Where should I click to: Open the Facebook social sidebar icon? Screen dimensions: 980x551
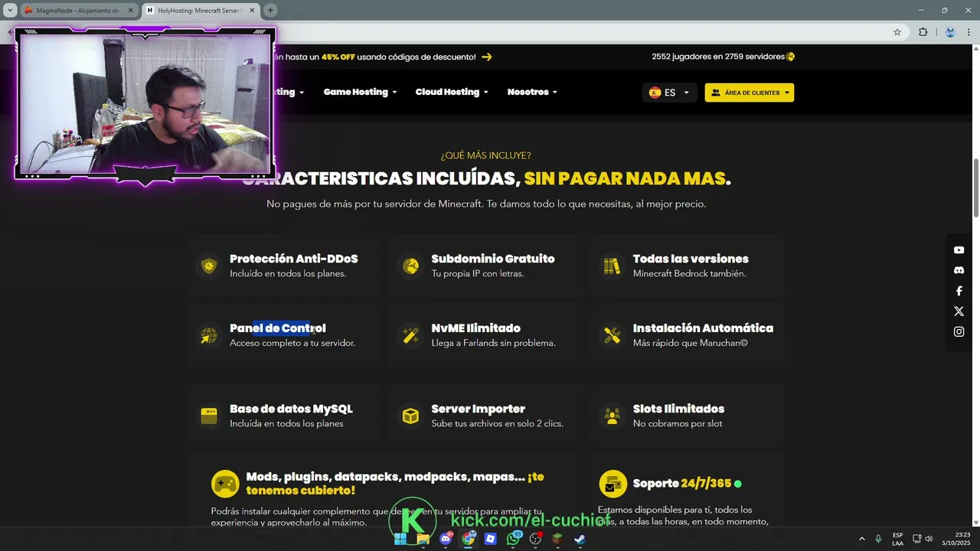pyautogui.click(x=959, y=291)
